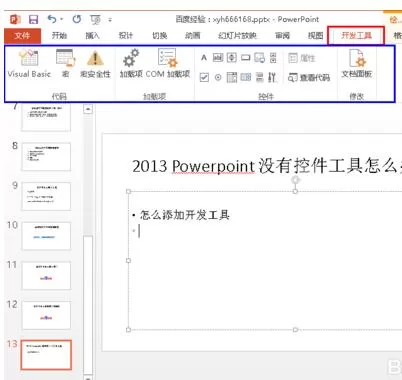Viewport: 402px width, 380px height.
Task: Select the Label (A) control
Action: pos(204,58)
